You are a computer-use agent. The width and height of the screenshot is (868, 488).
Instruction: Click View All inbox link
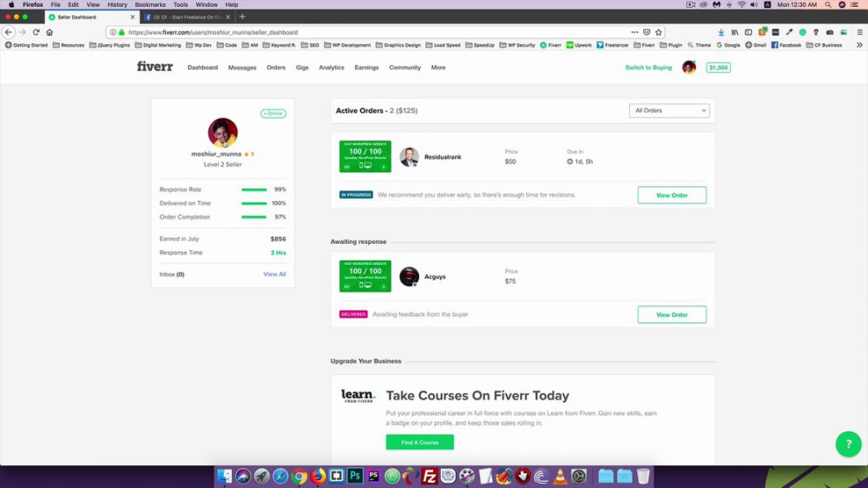(274, 274)
